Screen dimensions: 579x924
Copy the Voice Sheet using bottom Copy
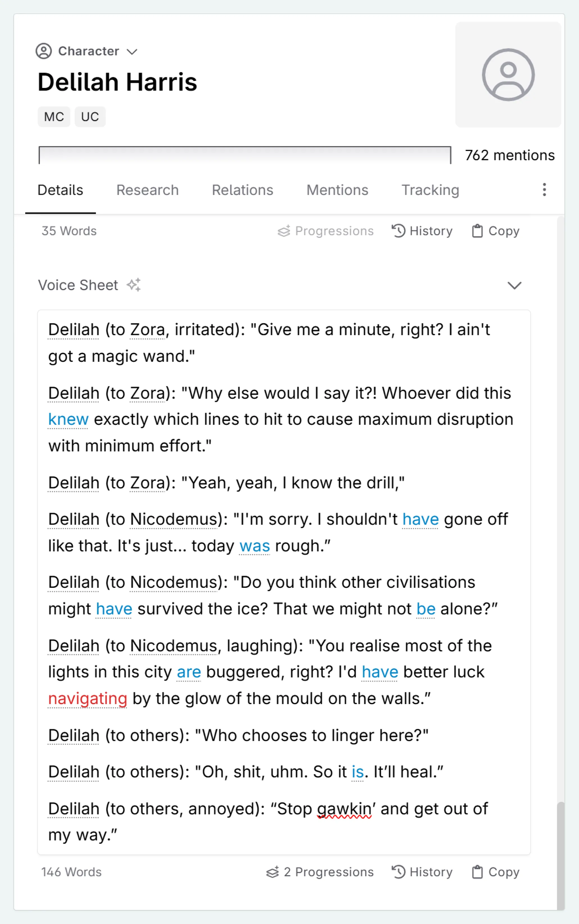coord(496,872)
